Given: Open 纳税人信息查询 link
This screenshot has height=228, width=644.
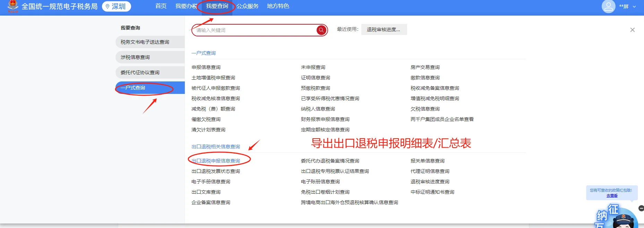Looking at the screenshot, I should pos(318,109).
